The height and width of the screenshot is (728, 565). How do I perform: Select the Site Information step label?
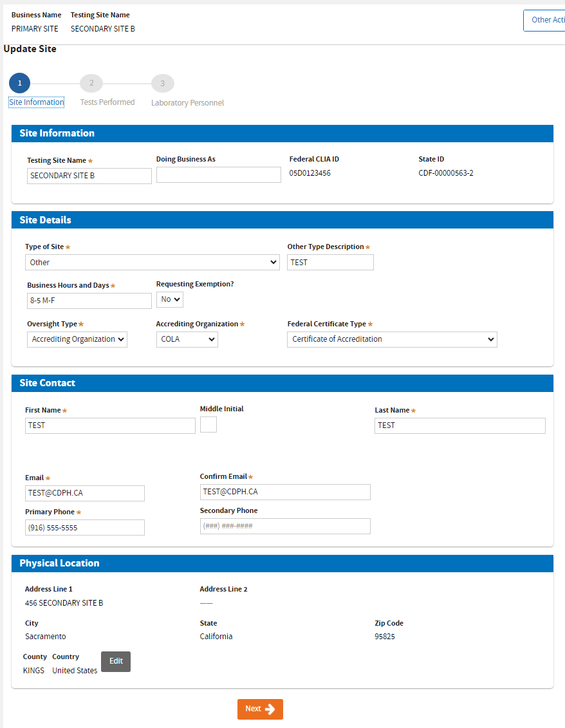(x=37, y=102)
